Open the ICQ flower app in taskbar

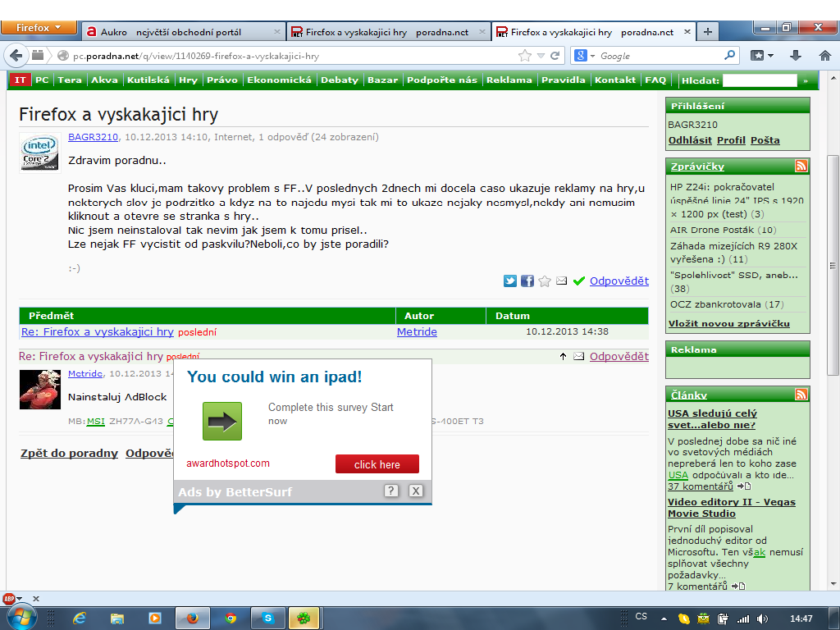[304, 619]
